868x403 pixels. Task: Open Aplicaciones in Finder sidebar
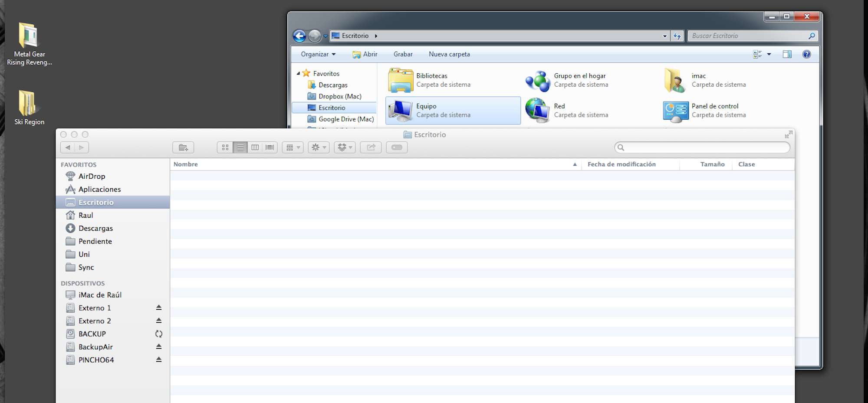113,189
